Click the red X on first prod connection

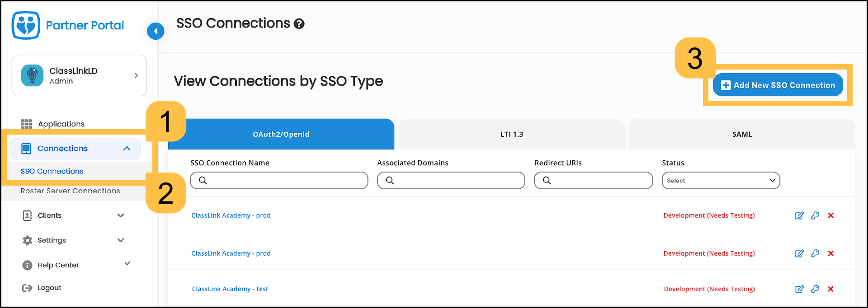point(830,215)
